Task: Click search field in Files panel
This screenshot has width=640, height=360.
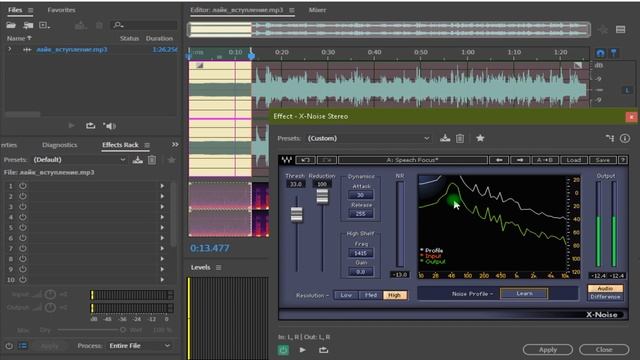Action: click(145, 25)
